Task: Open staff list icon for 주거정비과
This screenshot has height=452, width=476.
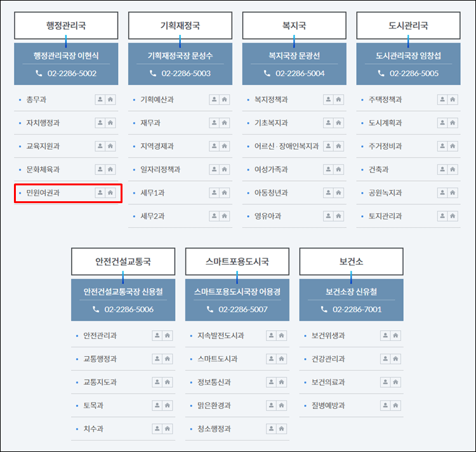Action: [442, 146]
